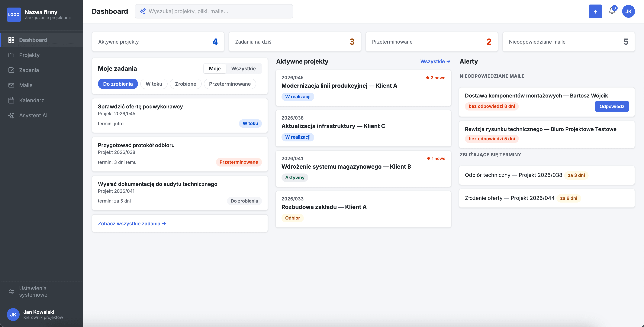This screenshot has height=327, width=644.
Task: Click the Projekty folder icon
Action: tap(11, 55)
